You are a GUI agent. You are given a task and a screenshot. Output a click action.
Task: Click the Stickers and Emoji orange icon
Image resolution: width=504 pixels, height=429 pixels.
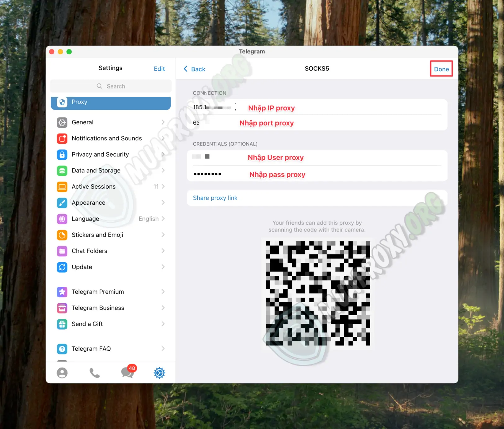(62, 235)
